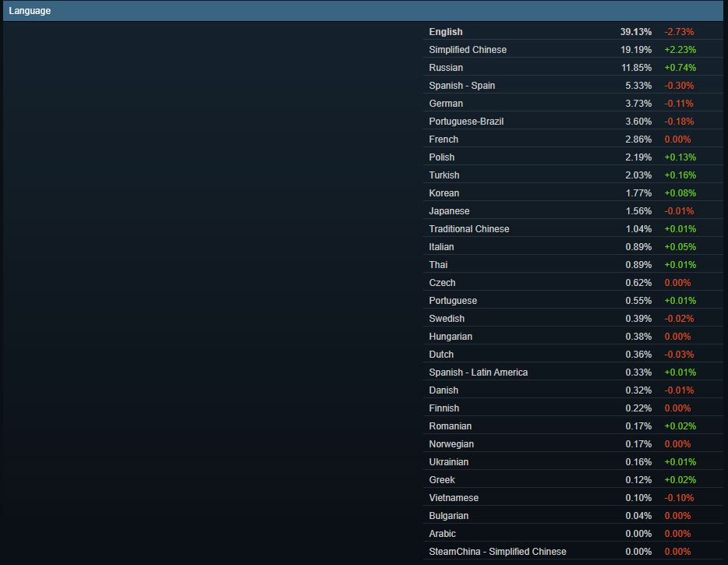
Task: Select the Italian language row
Action: 573,247
